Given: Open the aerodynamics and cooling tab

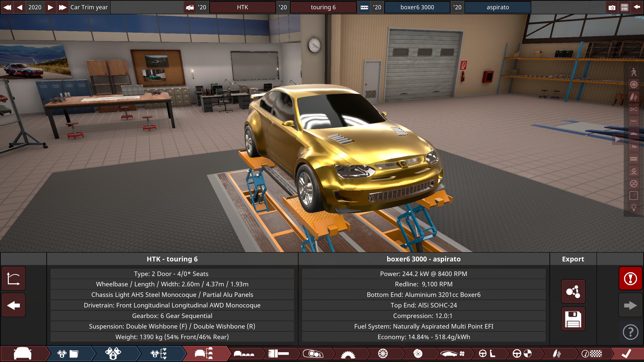Looking at the screenshot, I should tap(452, 354).
